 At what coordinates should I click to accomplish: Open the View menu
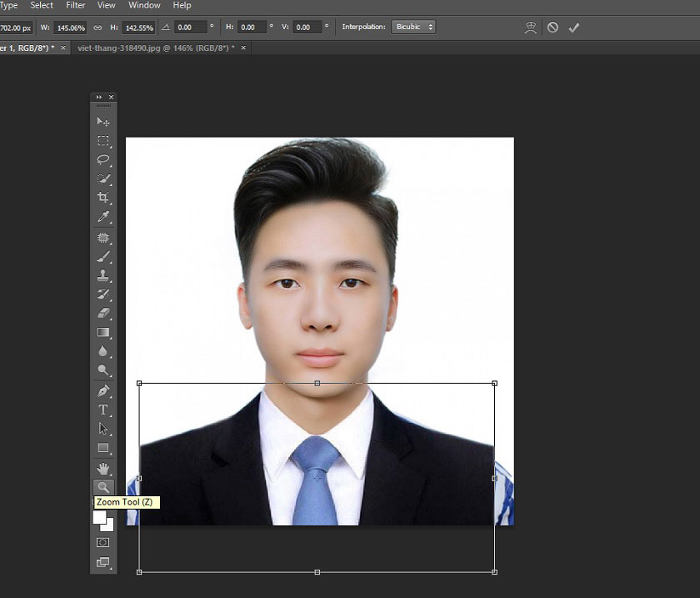click(107, 5)
